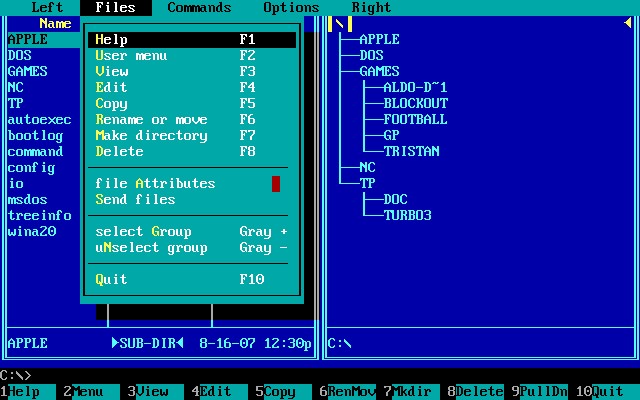Image resolution: width=640 pixels, height=400 pixels.
Task: Select GAMES folder in directory tree
Action: pyautogui.click(x=379, y=72)
